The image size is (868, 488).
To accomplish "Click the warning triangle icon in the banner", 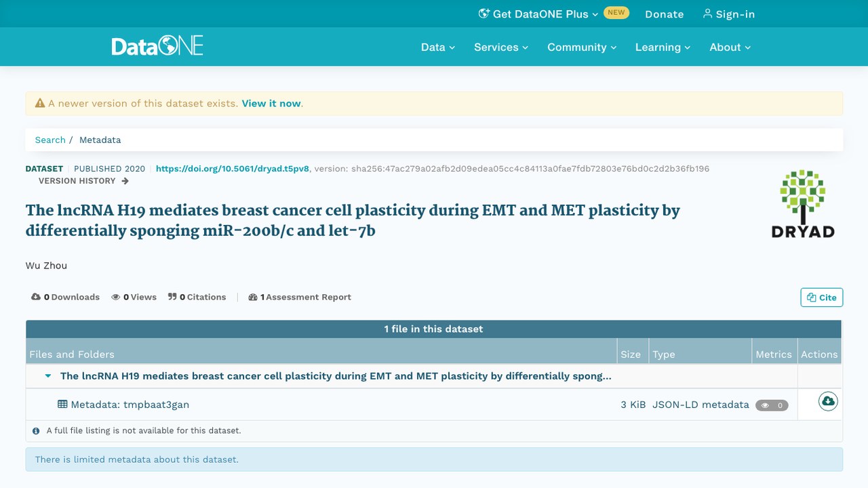I will click(40, 104).
